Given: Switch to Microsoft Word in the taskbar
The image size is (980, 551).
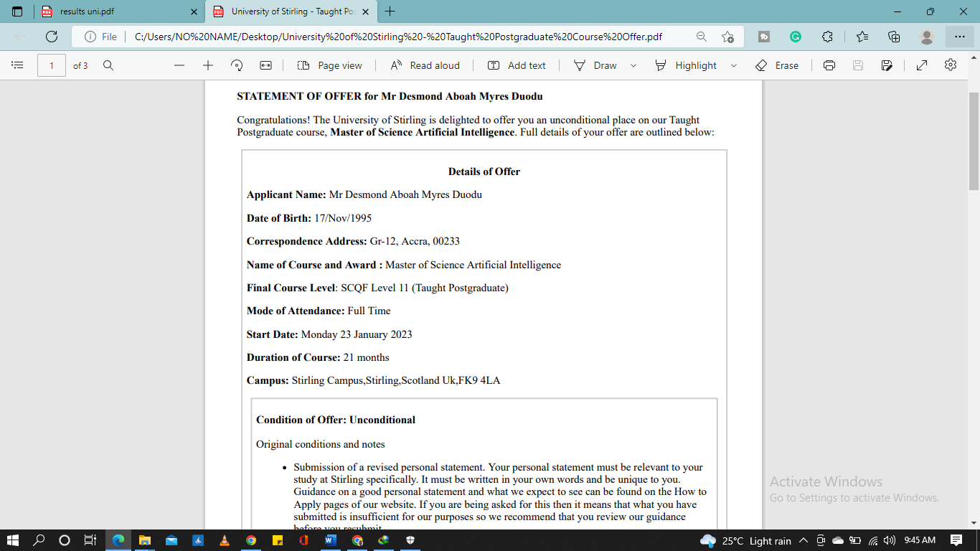Looking at the screenshot, I should click(x=330, y=540).
